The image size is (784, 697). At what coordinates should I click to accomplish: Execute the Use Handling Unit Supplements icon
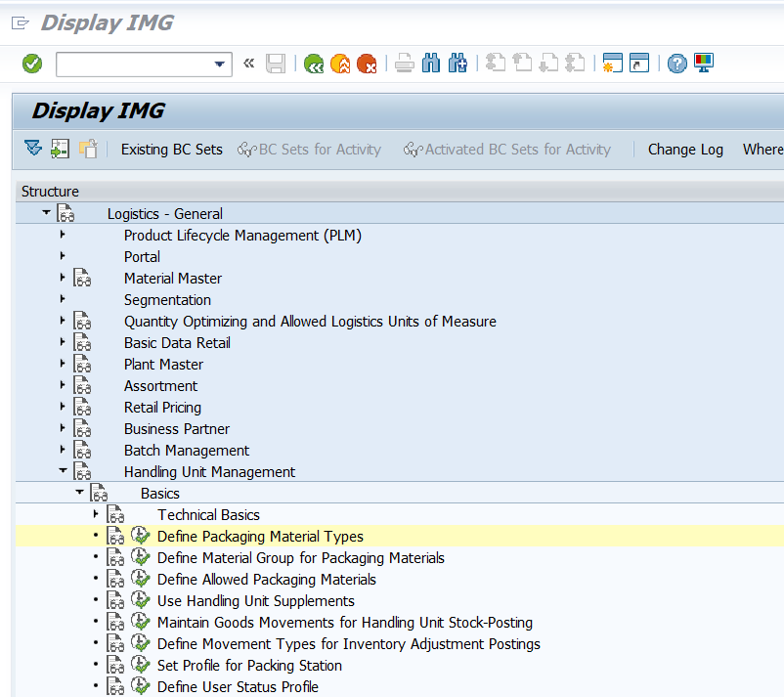[141, 600]
